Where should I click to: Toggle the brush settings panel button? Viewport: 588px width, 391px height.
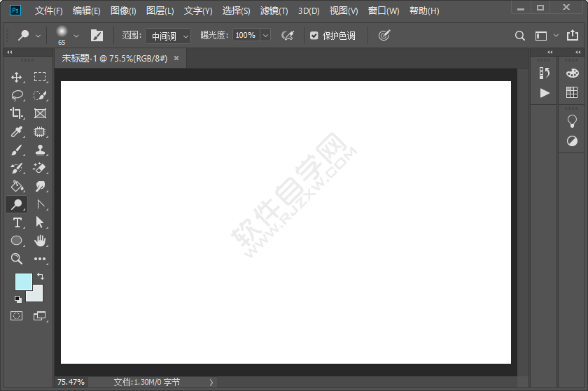pos(97,36)
